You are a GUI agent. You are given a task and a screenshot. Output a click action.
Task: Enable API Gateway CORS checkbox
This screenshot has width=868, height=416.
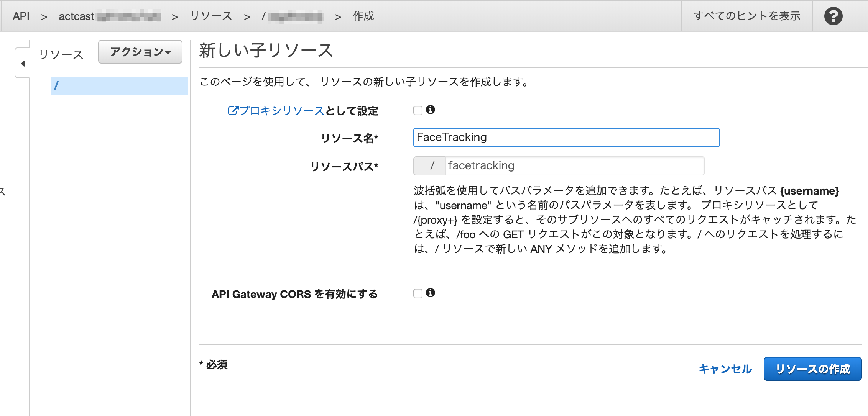pos(418,293)
